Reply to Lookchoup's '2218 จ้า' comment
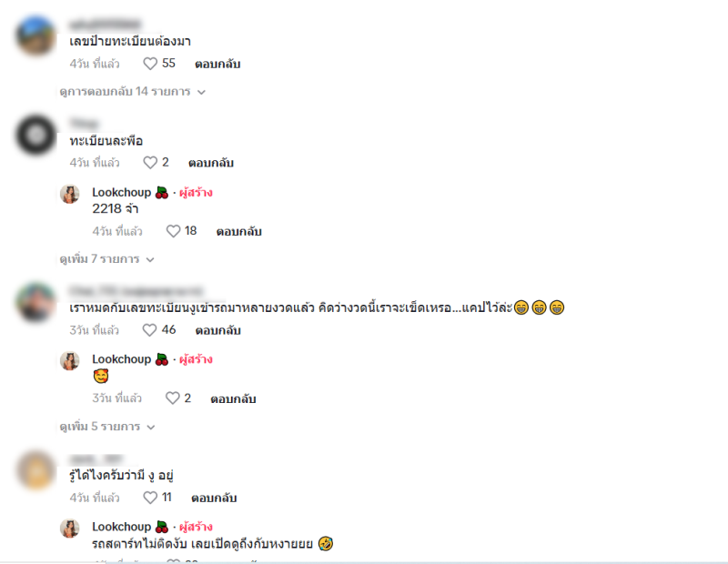 click(238, 232)
